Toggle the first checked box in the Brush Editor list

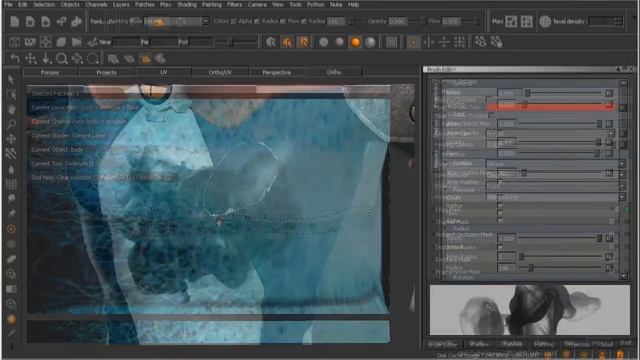pyautogui.click(x=500, y=205)
